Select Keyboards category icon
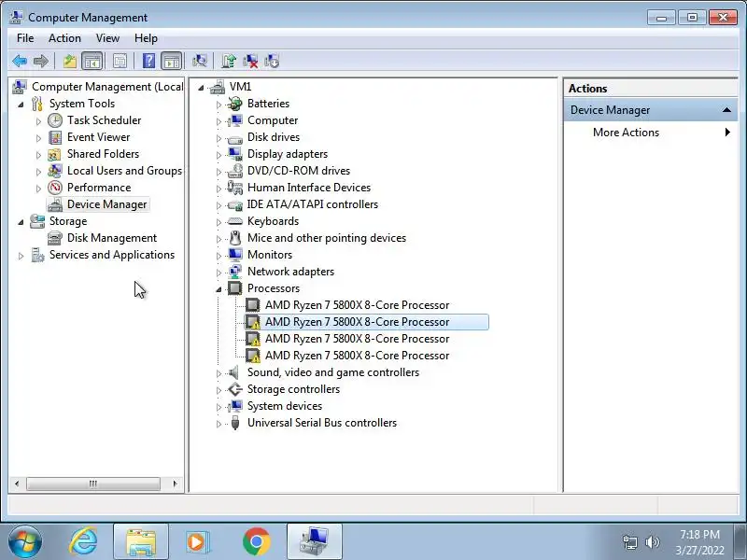 pos(235,221)
